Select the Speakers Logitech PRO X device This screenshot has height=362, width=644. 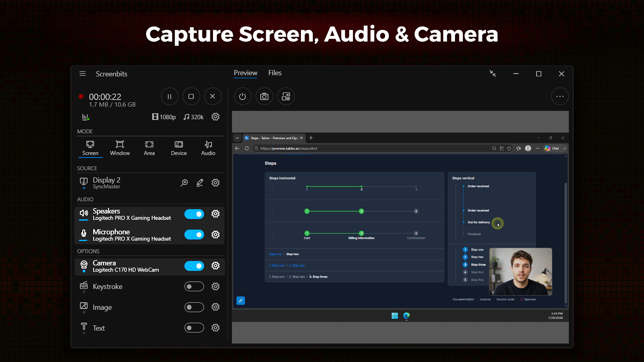(131, 214)
